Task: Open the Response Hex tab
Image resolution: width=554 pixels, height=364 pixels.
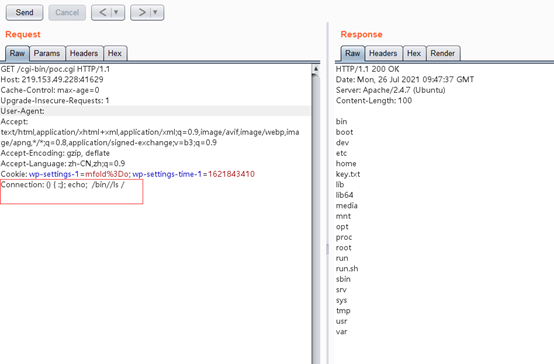Action: click(414, 53)
